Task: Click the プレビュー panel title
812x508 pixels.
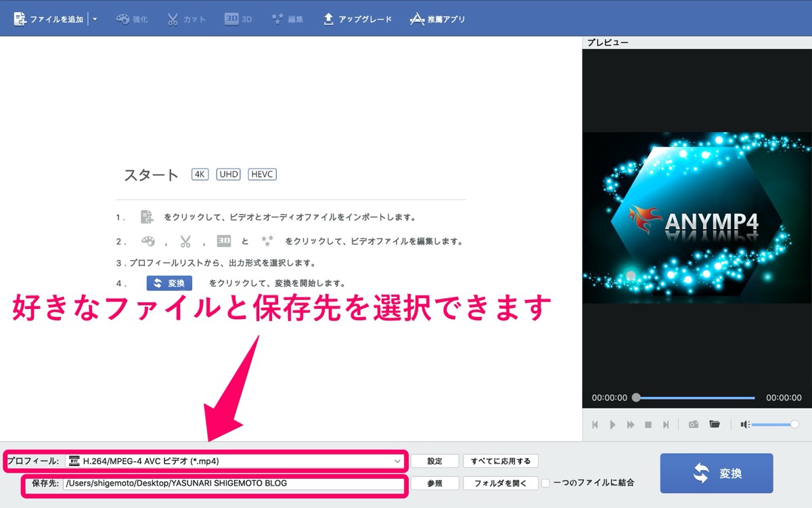Action: [x=608, y=43]
